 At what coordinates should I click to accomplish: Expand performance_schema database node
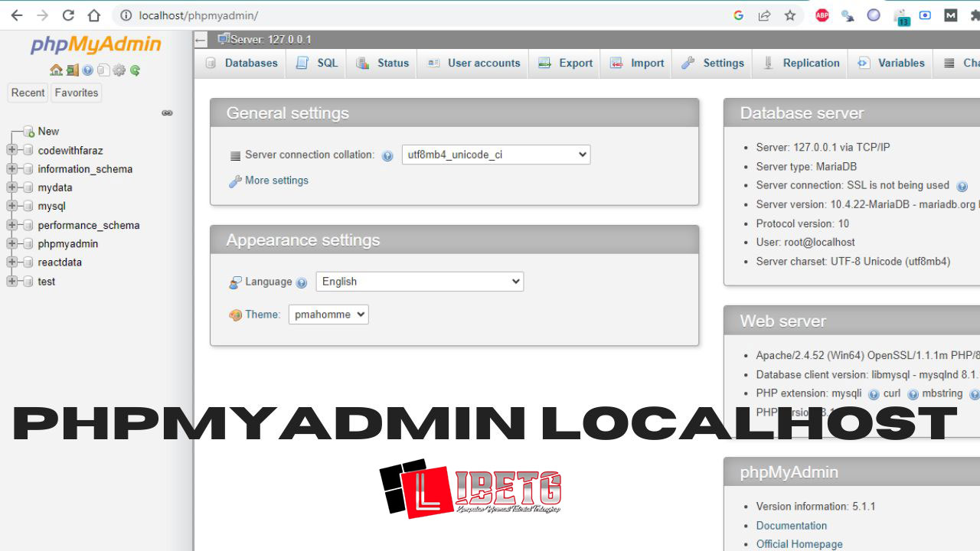pos(11,225)
